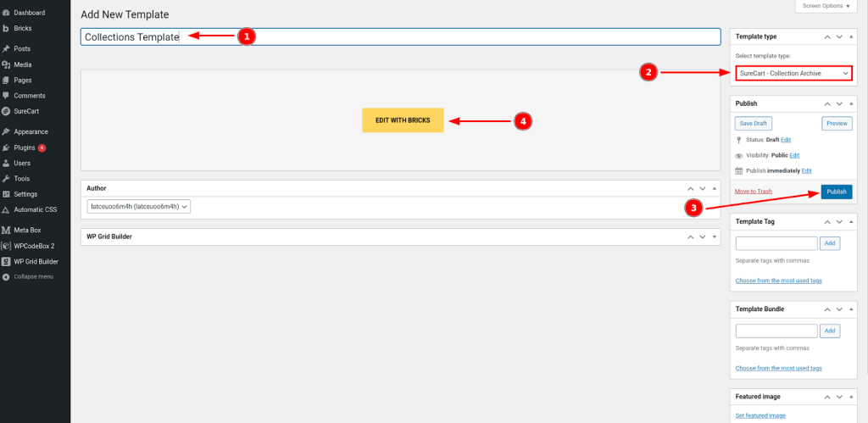
Task: Open Plugins icon with update badge
Action: click(x=6, y=147)
